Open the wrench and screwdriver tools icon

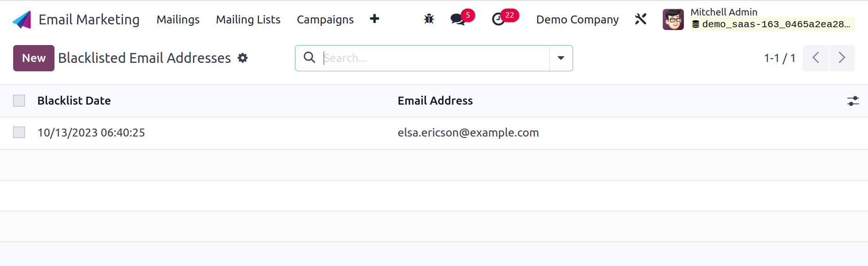[x=641, y=19]
